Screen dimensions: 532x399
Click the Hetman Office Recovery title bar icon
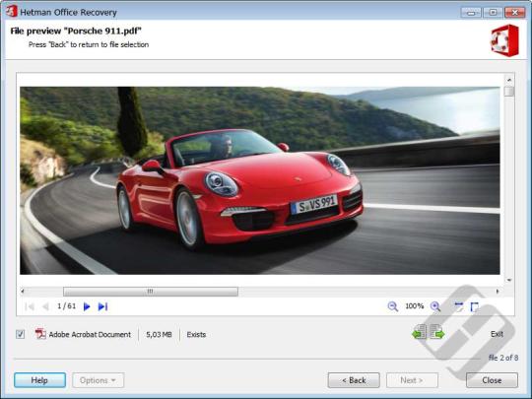point(11,11)
